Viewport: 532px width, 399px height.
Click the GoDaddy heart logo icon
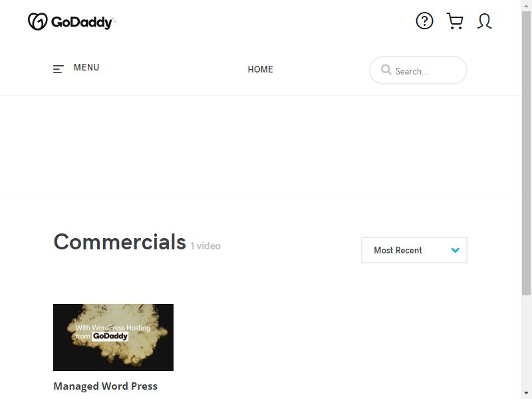coord(37,22)
